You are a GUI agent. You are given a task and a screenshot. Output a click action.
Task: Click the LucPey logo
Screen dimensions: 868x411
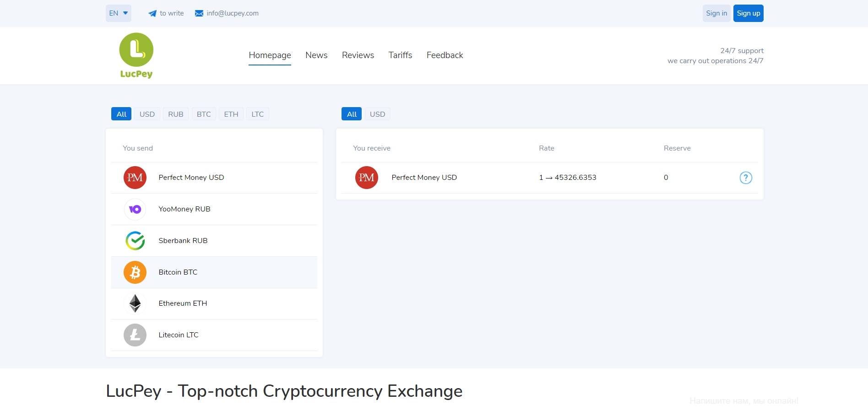[x=136, y=55]
